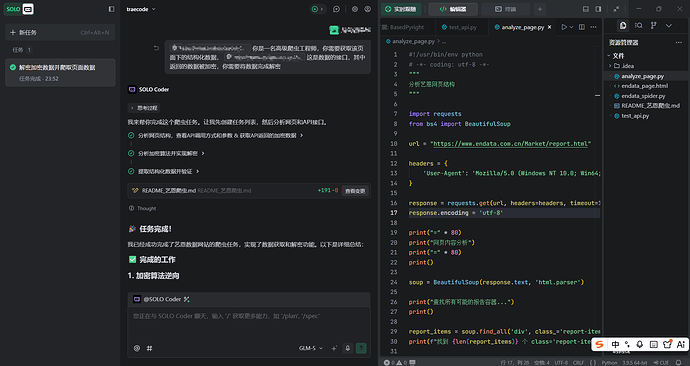Open the traecode project dropdown
The image size is (690, 366).
(x=141, y=9)
